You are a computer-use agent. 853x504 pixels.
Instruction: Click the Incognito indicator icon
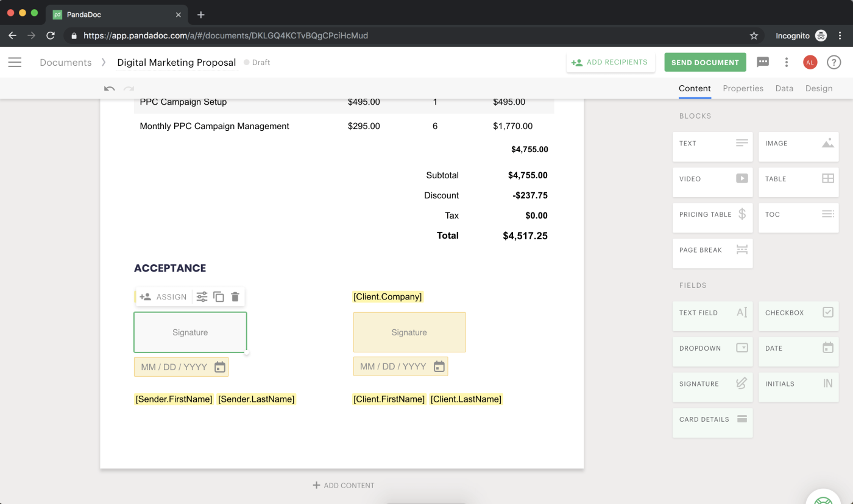pyautogui.click(x=821, y=35)
